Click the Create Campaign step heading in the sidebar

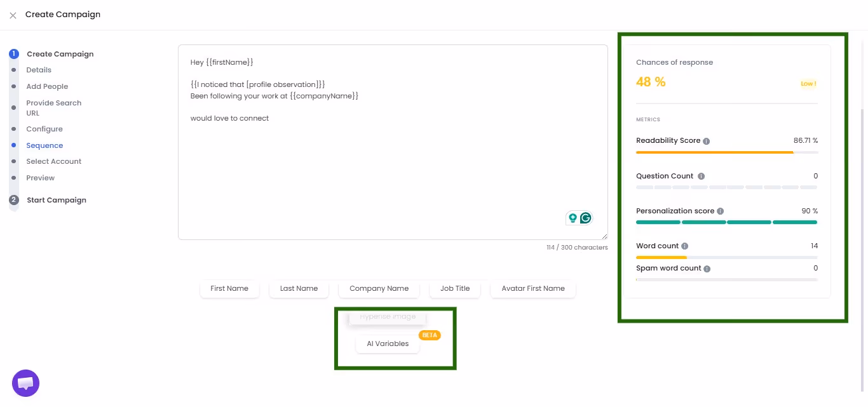click(x=60, y=54)
